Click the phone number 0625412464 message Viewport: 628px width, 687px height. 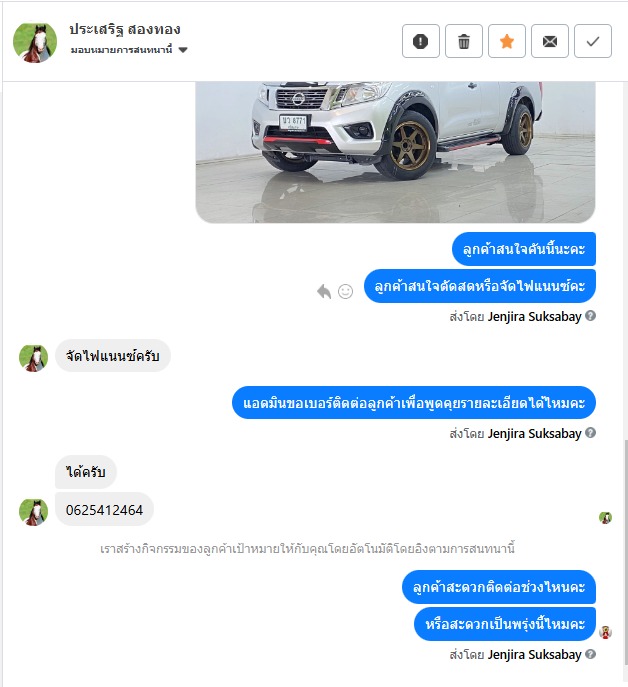(104, 510)
